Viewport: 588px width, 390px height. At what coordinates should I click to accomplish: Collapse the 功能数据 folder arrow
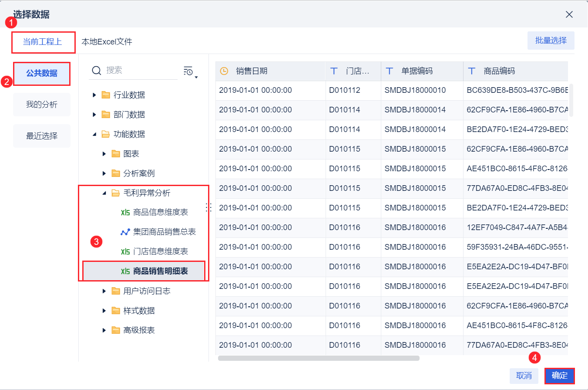(94, 134)
